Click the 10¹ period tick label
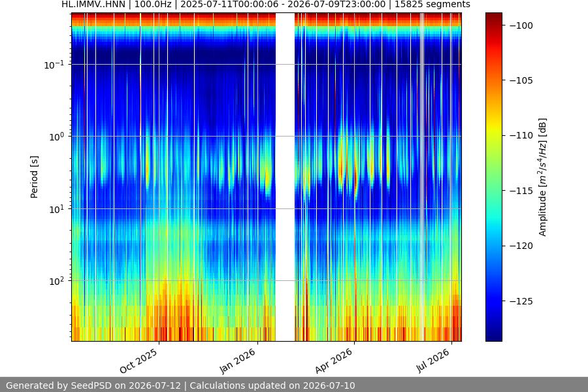 click(57, 209)
